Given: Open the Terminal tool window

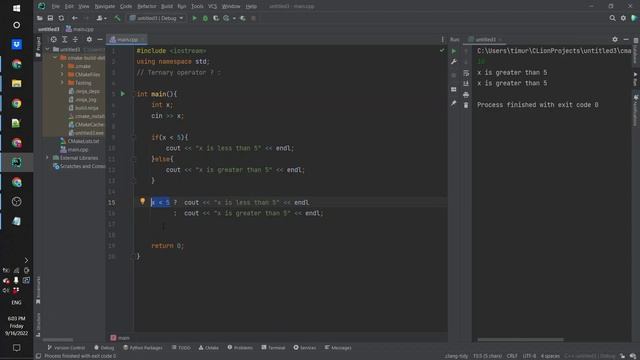Looking at the screenshot, I should pyautogui.click(x=273, y=348).
